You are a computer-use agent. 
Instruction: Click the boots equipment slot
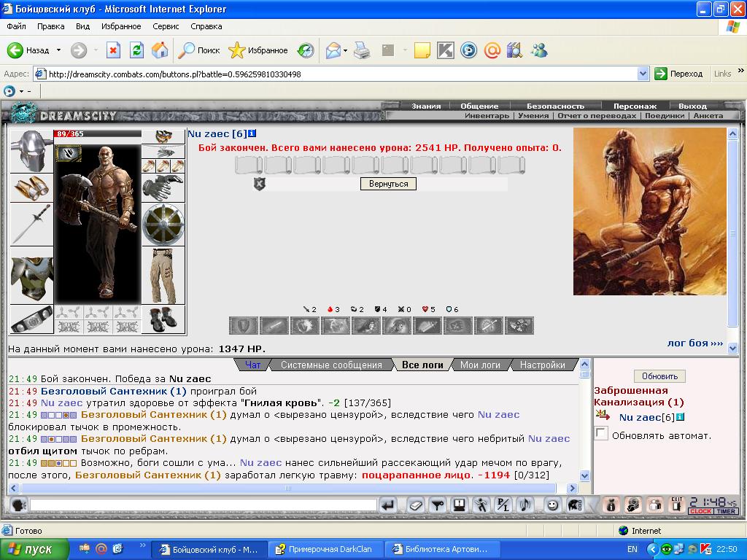[x=163, y=319]
